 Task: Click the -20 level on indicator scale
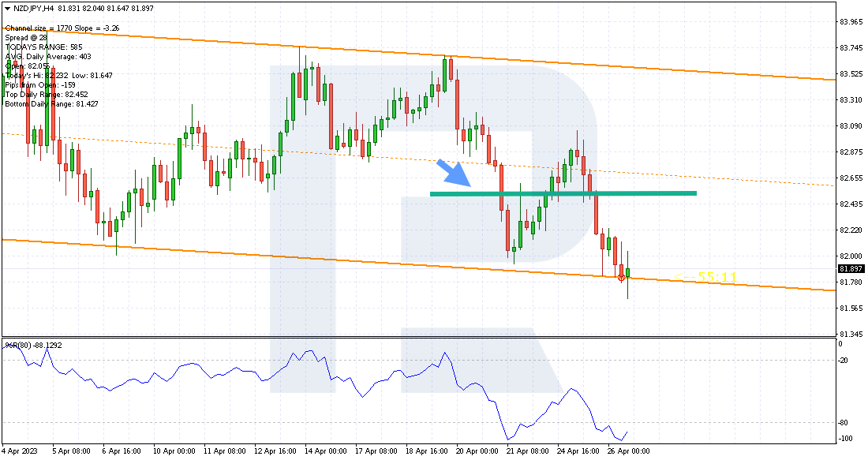coord(843,361)
